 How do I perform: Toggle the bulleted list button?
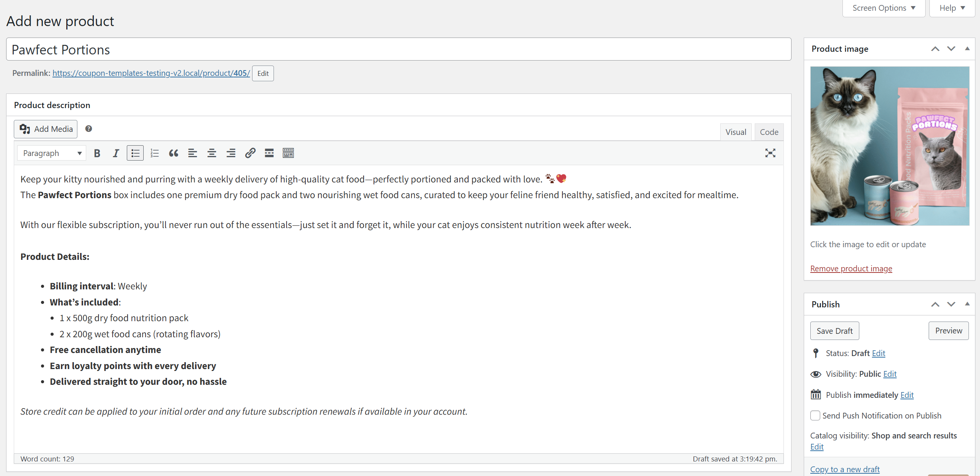[135, 153]
